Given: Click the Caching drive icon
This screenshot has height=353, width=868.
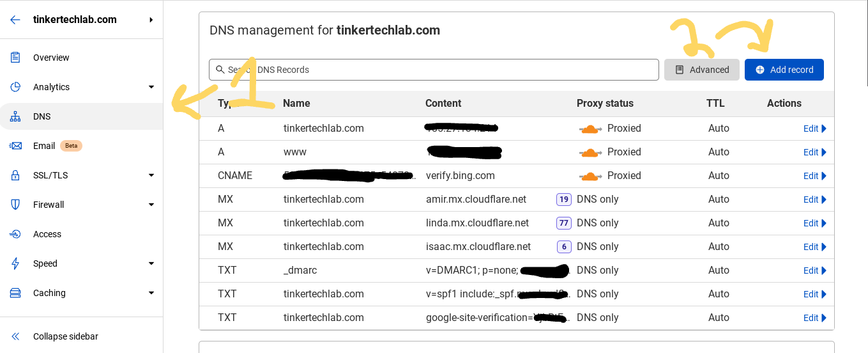Looking at the screenshot, I should pyautogui.click(x=15, y=293).
